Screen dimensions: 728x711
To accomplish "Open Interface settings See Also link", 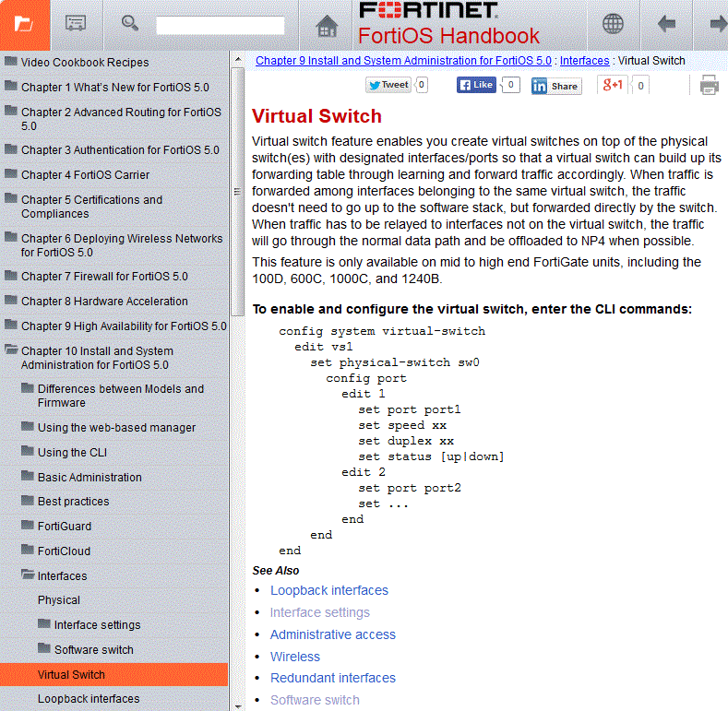I will (320, 612).
